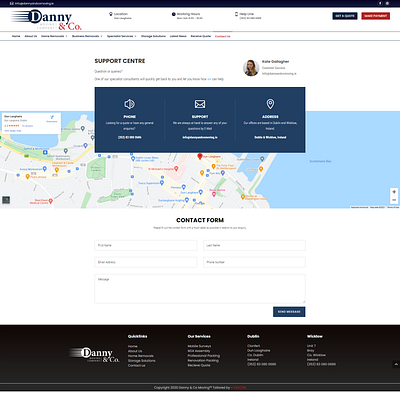Zoom in on the map
400x393 pixels.
[394, 192]
